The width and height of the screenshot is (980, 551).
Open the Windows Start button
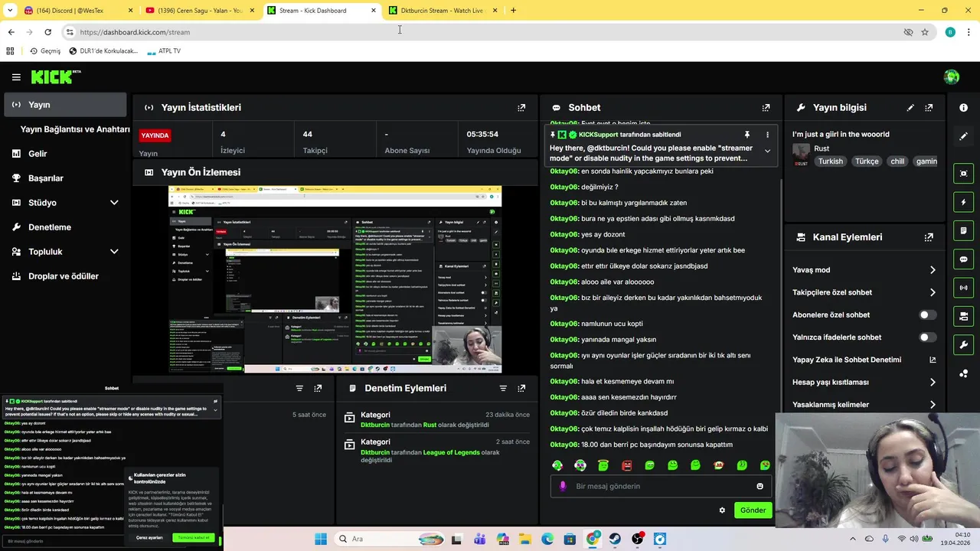tap(320, 539)
